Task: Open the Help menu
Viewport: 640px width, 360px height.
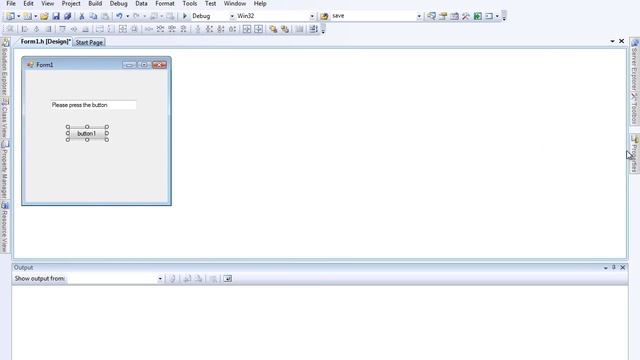Action: (260, 4)
